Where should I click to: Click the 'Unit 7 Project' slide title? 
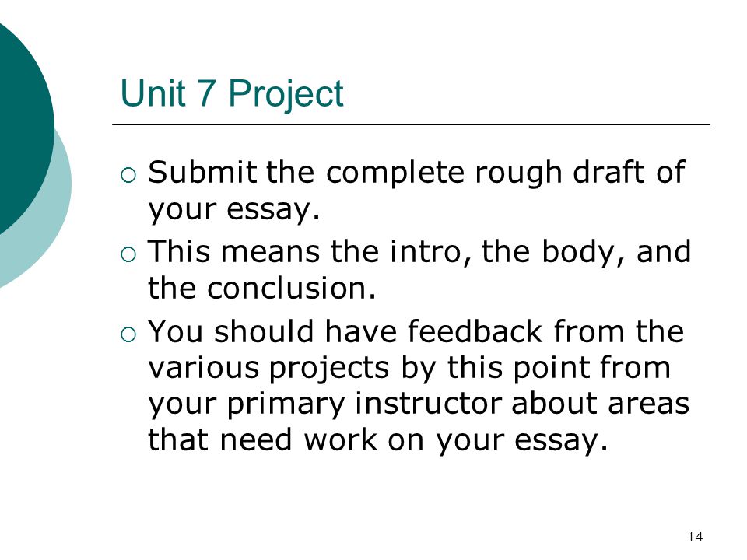click(x=232, y=94)
